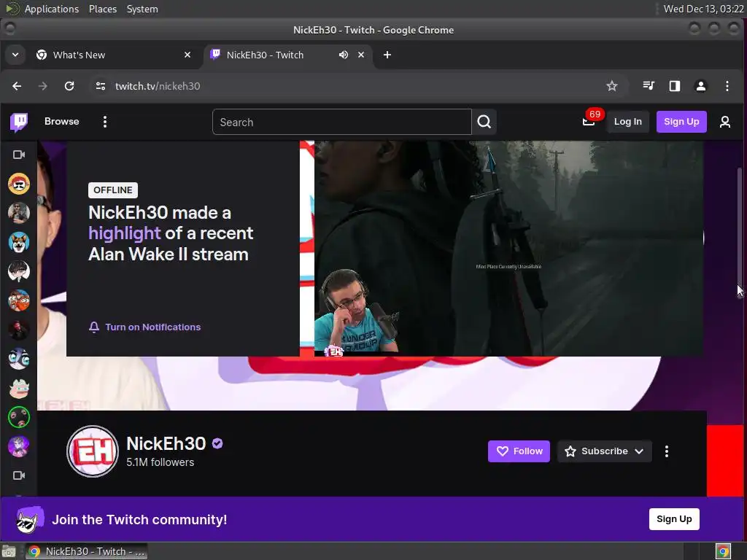This screenshot has width=747, height=560.
Task: Follow NickEh30 with the Follow button
Action: 519,451
